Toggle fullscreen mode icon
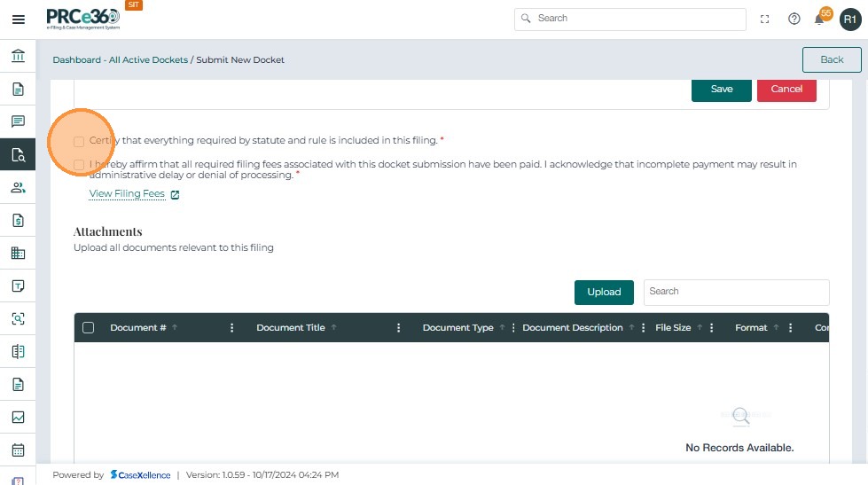Image resolution: width=868 pixels, height=485 pixels. [x=765, y=20]
